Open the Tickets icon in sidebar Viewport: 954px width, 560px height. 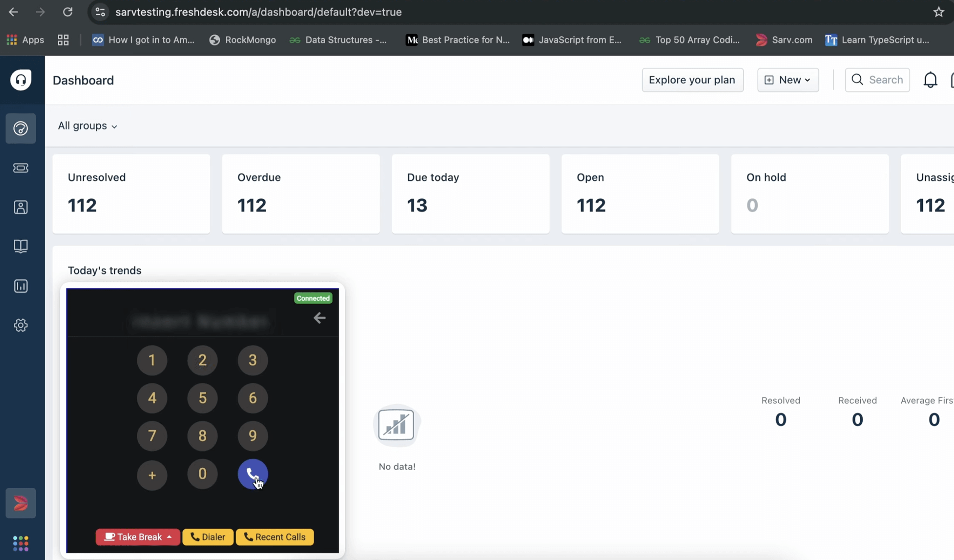20,168
